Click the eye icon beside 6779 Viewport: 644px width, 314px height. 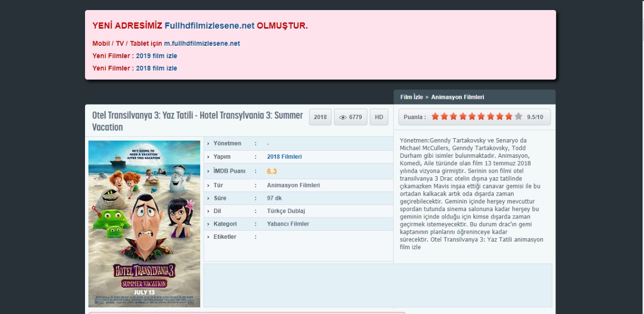(343, 117)
